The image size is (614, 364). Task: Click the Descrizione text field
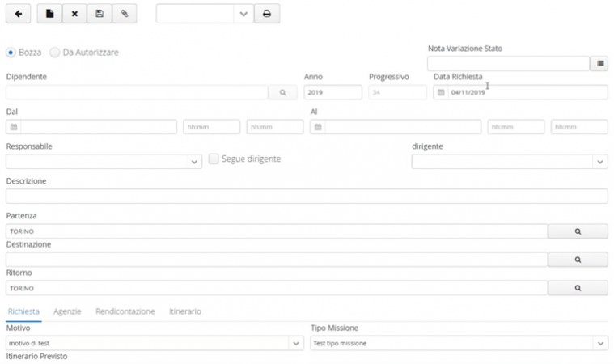coord(307,197)
